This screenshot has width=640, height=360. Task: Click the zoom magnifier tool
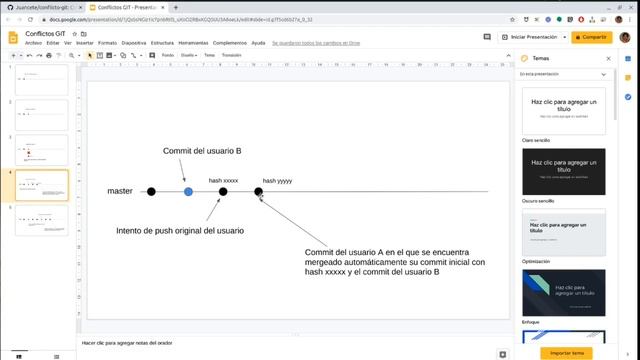tap(71, 55)
